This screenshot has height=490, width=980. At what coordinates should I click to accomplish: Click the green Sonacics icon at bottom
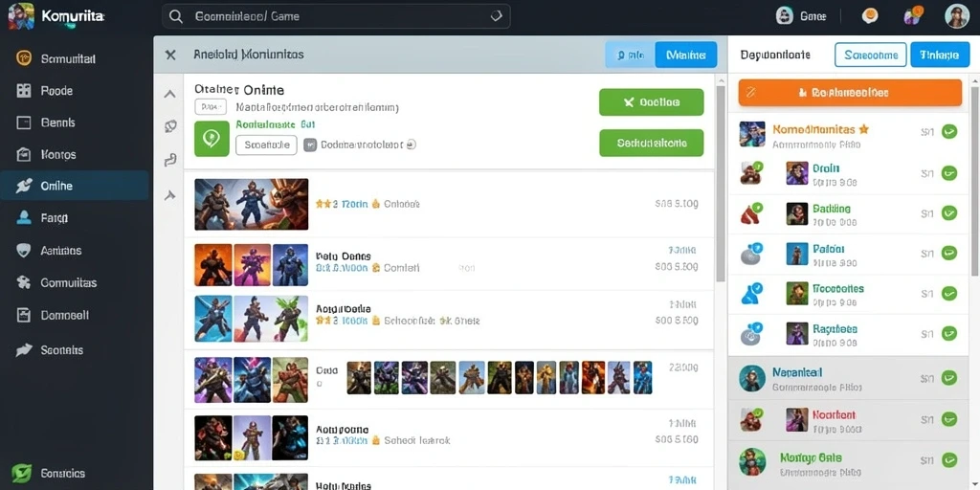22,473
